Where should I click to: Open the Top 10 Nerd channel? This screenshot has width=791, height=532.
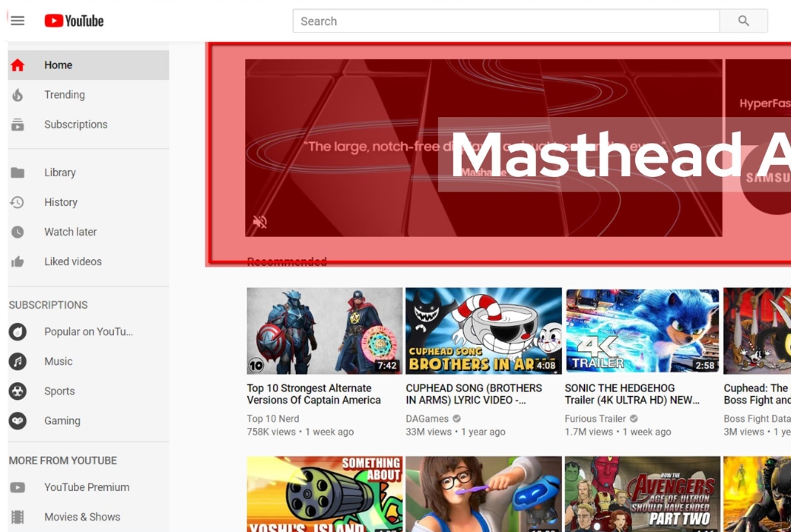click(273, 419)
